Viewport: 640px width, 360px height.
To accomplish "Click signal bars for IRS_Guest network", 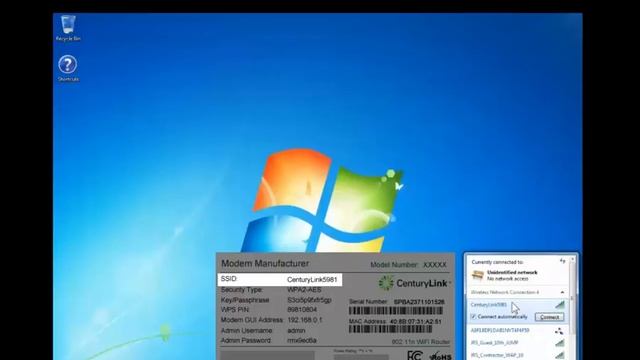I will click(560, 343).
